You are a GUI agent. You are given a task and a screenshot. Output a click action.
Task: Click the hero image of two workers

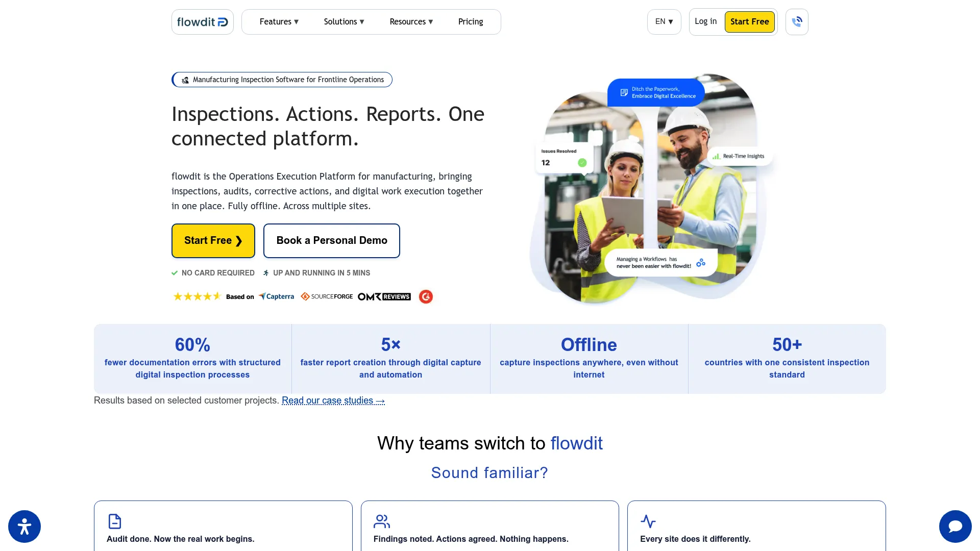651,189
